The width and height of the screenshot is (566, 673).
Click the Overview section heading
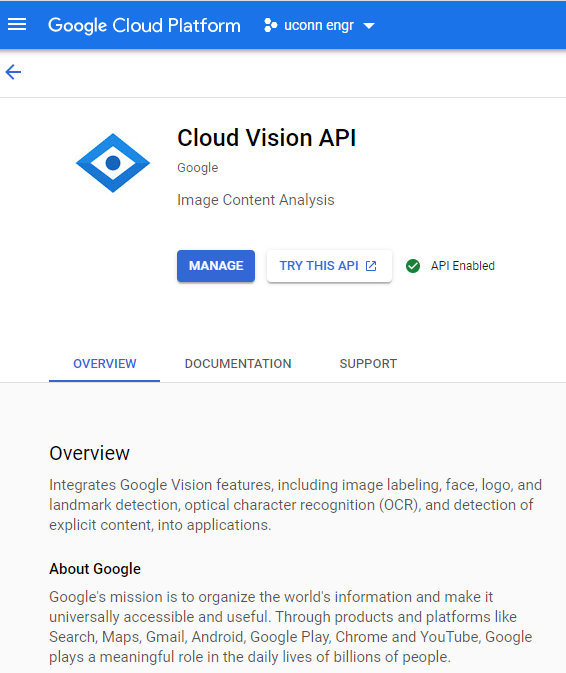point(89,453)
